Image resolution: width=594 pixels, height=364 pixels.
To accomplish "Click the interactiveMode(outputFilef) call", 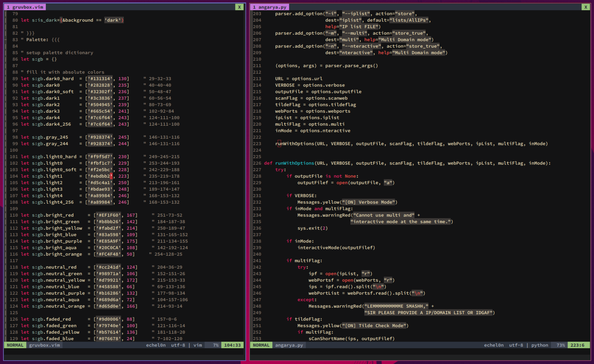I will 336,248.
